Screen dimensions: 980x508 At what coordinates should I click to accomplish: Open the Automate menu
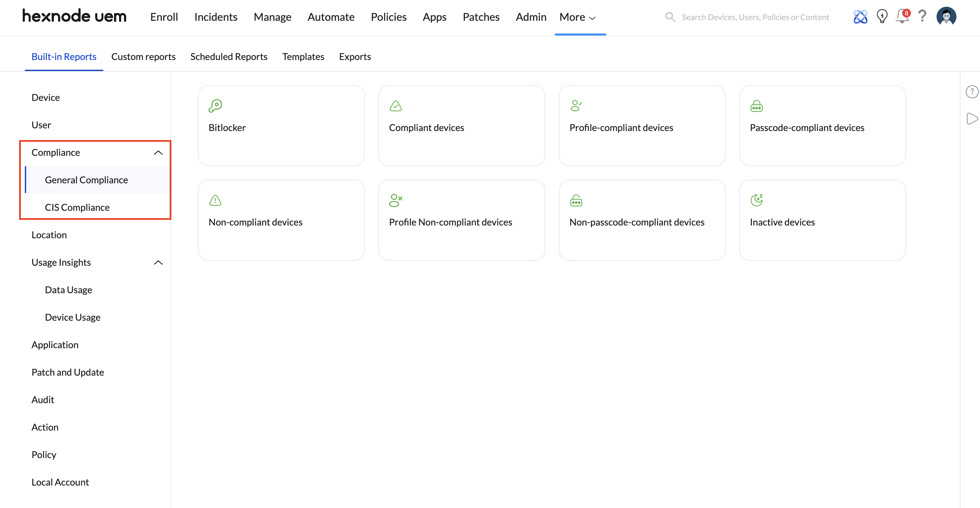[x=331, y=17]
